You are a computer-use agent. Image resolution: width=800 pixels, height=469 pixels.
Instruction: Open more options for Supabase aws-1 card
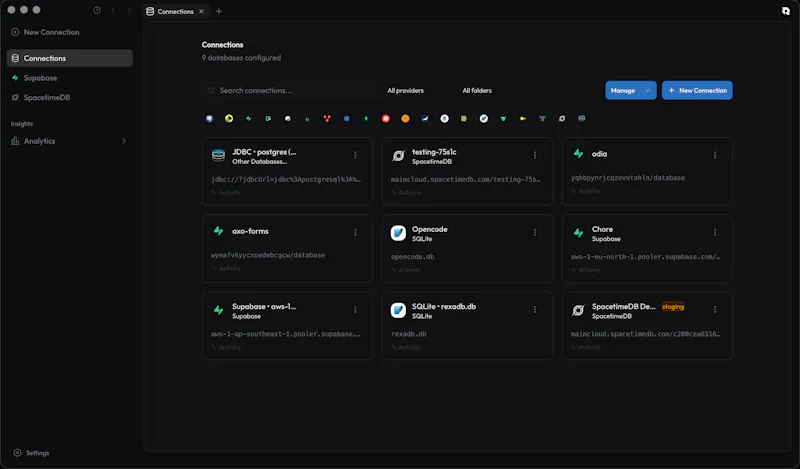(x=355, y=310)
